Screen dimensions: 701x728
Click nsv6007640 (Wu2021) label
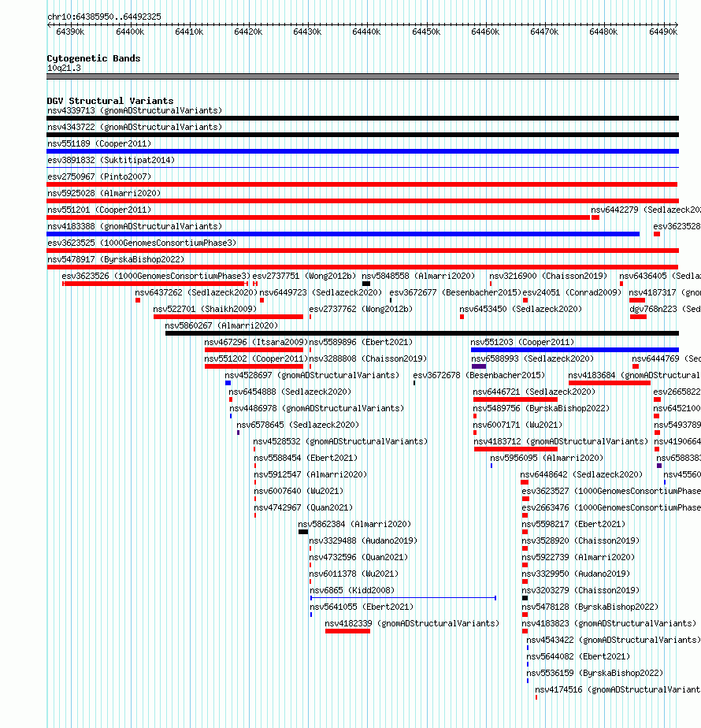(x=299, y=491)
